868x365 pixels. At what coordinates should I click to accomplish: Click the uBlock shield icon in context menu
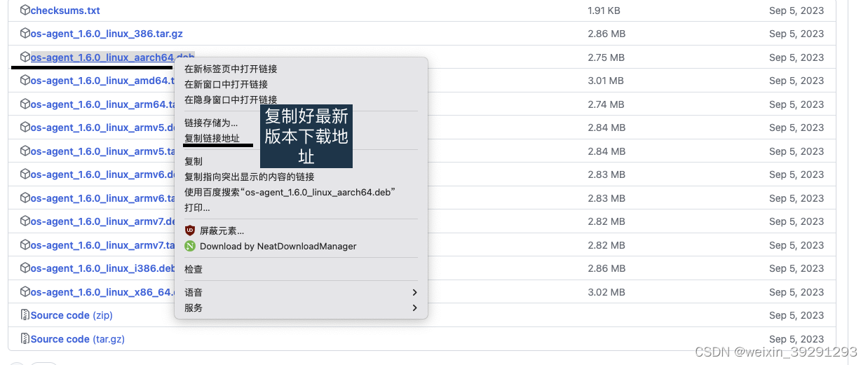point(189,230)
